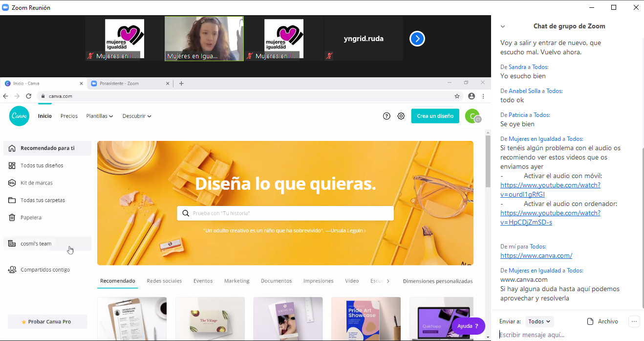Open Canva settings gear icon
Image resolution: width=644 pixels, height=341 pixels.
(x=401, y=116)
